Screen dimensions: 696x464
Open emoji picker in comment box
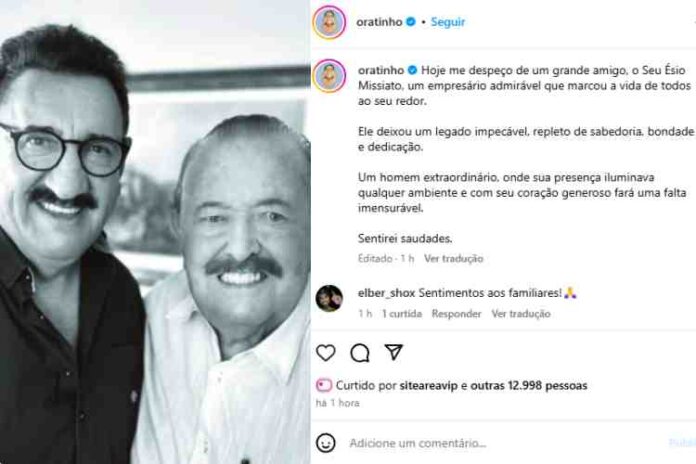[x=326, y=443]
